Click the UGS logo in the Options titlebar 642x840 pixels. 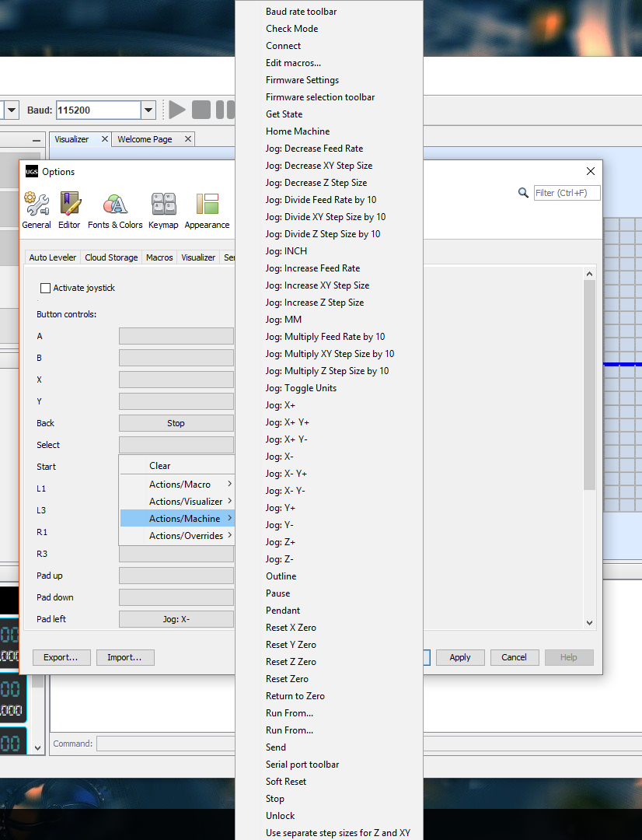31,171
